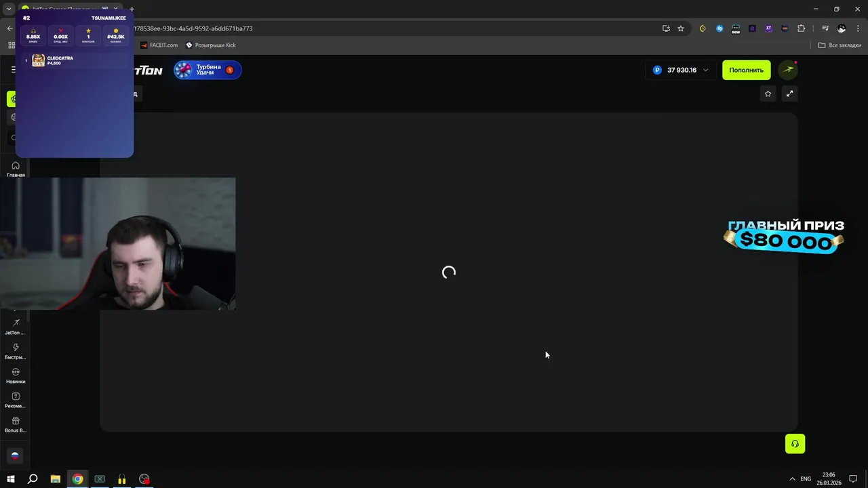The width and height of the screenshot is (868, 488).
Task: Expand the balance 37 930.16 dropdown
Action: pos(682,70)
